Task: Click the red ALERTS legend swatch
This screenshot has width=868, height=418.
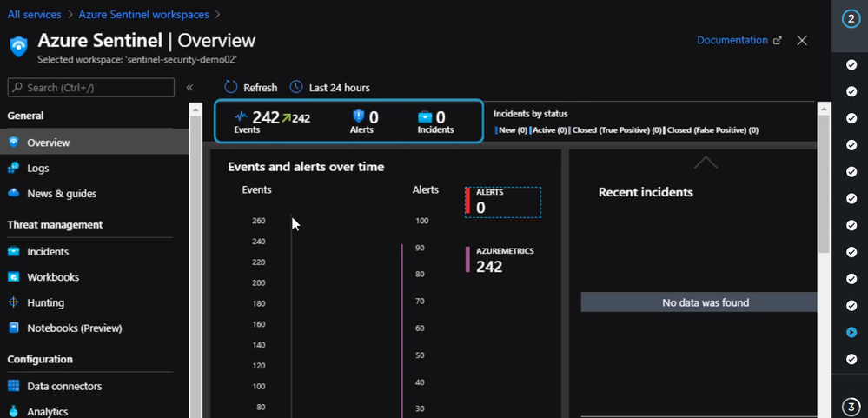Action: pyautogui.click(x=467, y=201)
